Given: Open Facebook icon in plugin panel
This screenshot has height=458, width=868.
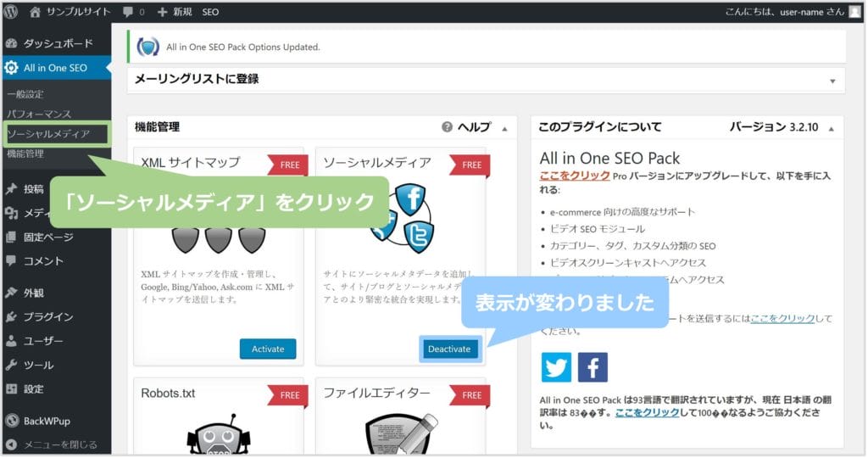Looking at the screenshot, I should (x=593, y=367).
